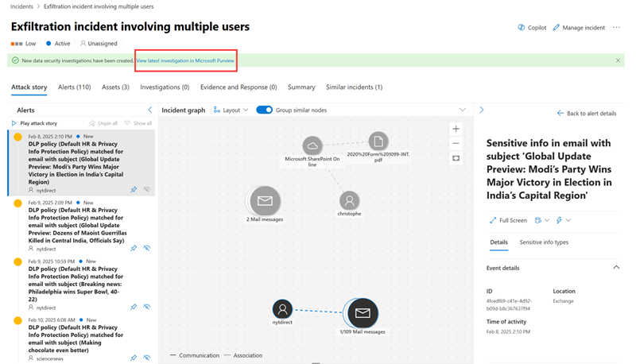This screenshot has height=364, width=636.
Task: Hide the Feb 9 2:09 PM alert
Action: [147, 249]
